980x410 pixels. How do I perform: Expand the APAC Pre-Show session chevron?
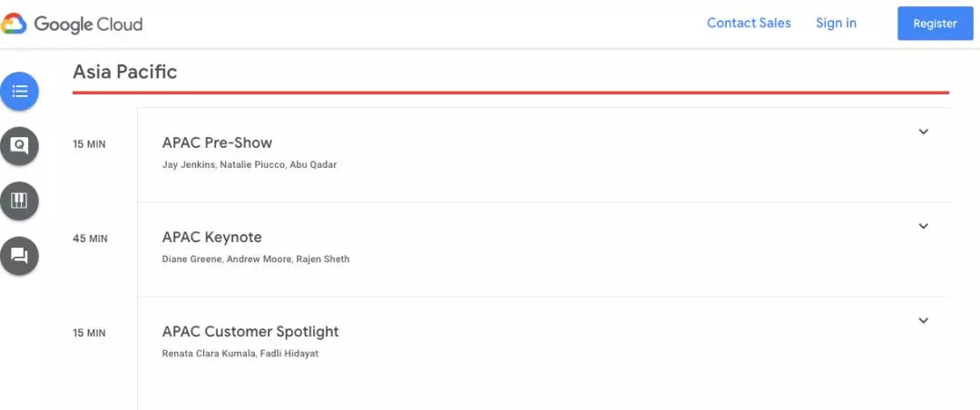[x=923, y=132]
